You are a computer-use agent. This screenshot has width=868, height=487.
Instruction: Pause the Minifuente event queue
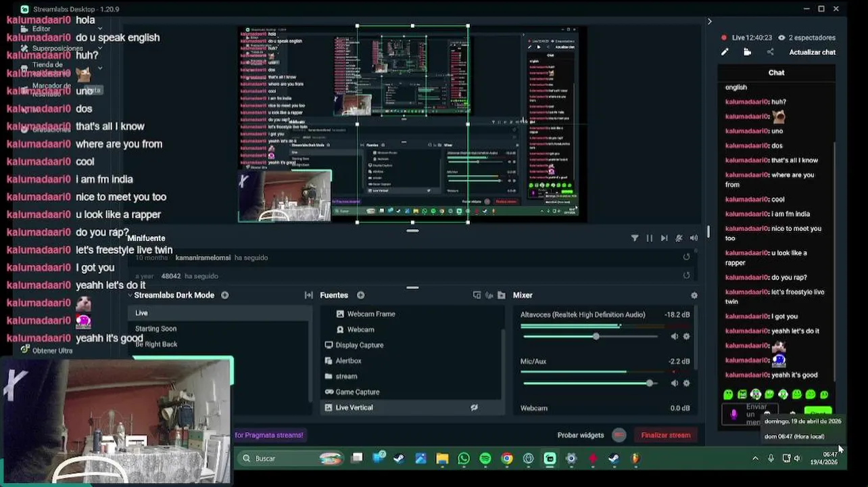click(649, 238)
